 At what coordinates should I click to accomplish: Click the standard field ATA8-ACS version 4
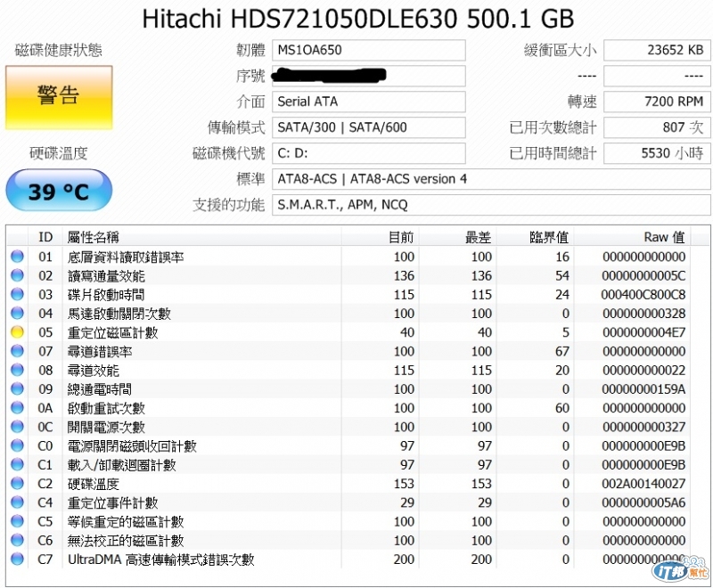(491, 179)
